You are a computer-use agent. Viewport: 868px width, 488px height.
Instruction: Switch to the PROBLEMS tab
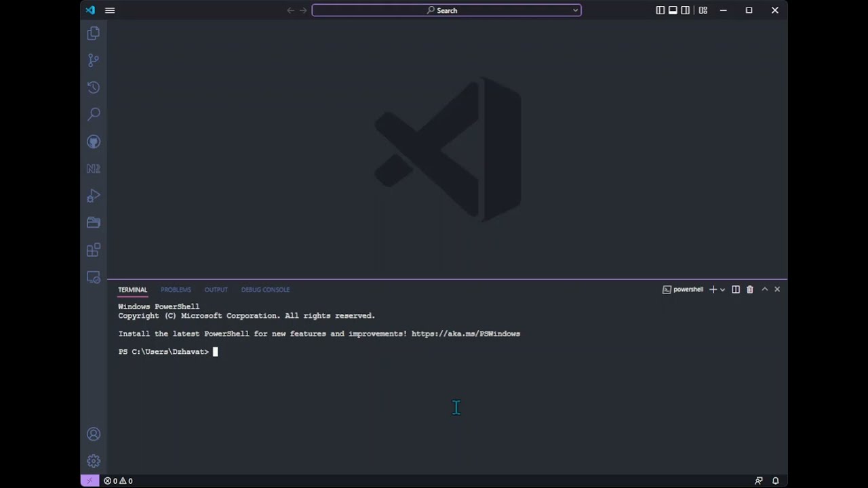[x=176, y=289]
